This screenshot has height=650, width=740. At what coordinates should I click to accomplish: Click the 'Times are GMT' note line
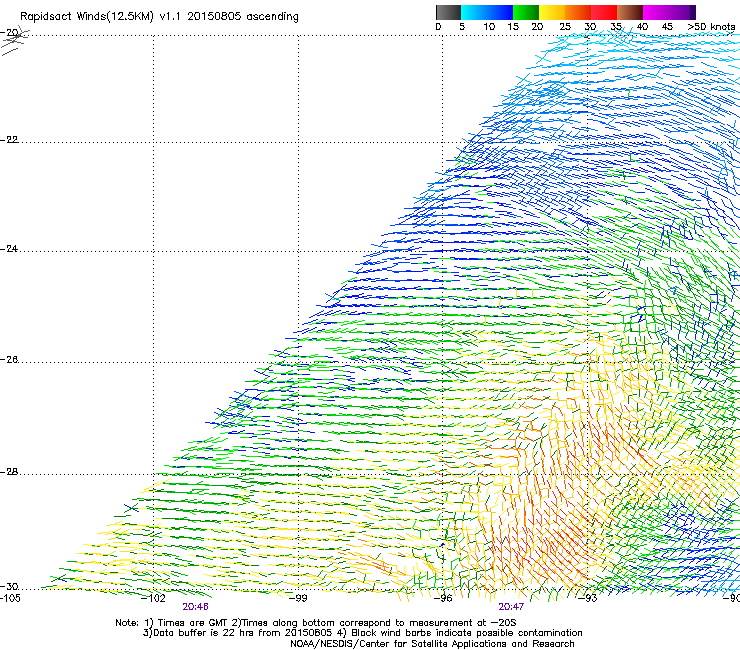coord(316,623)
